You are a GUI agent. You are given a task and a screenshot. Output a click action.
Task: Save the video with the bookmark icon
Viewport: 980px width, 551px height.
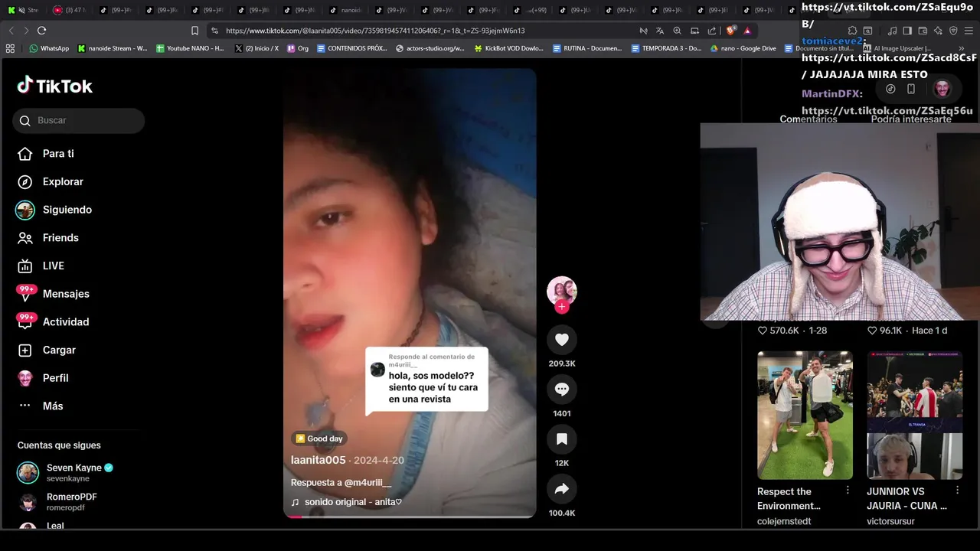click(x=561, y=439)
